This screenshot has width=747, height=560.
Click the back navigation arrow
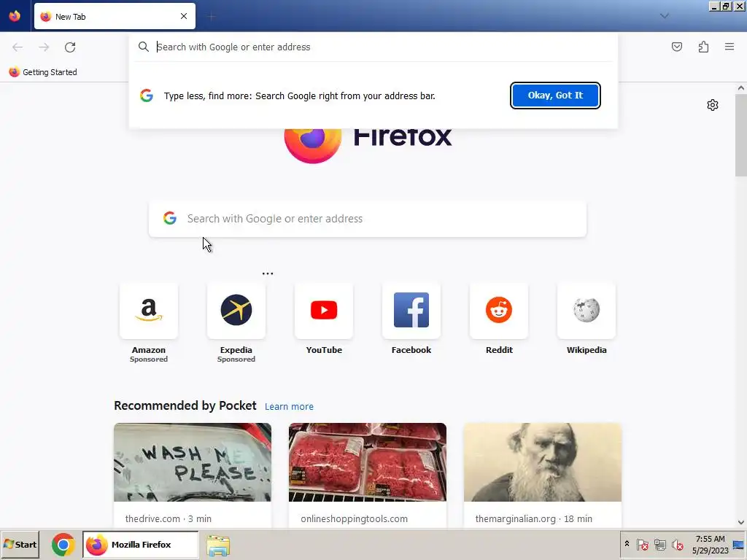point(18,47)
